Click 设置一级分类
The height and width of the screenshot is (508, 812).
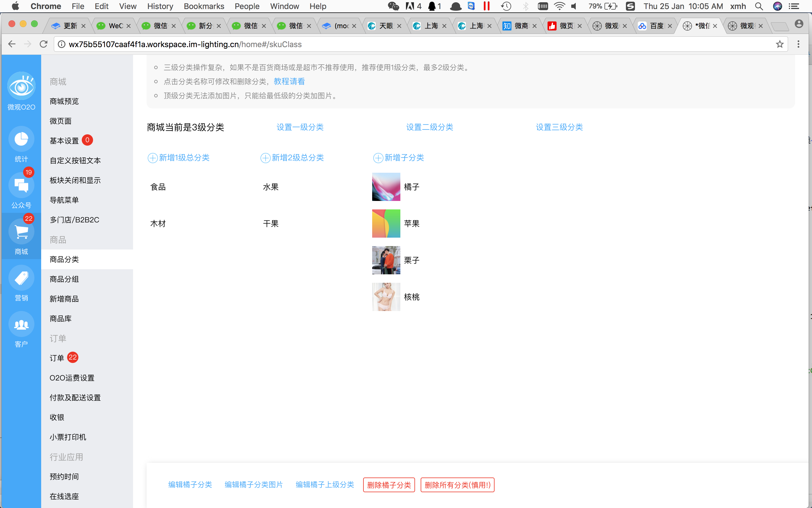(x=300, y=127)
